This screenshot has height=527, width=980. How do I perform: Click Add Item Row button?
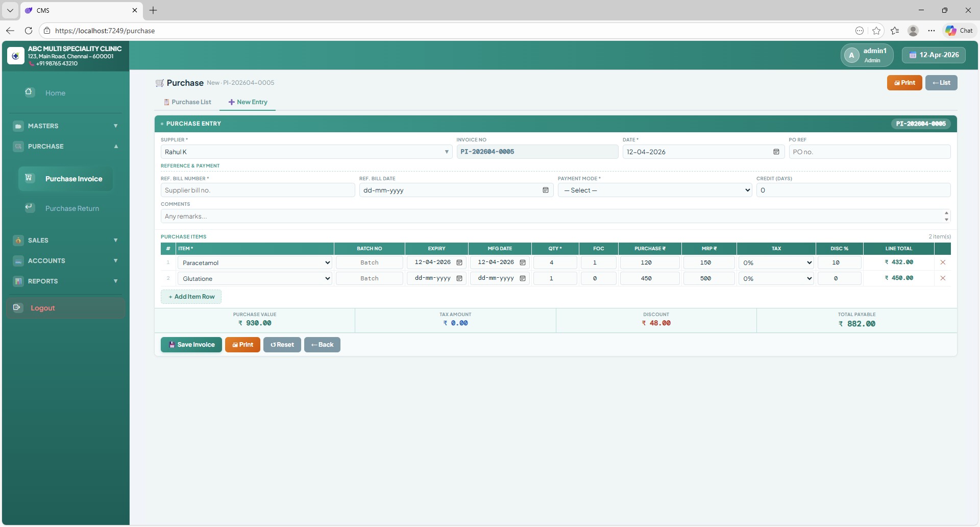tap(191, 297)
